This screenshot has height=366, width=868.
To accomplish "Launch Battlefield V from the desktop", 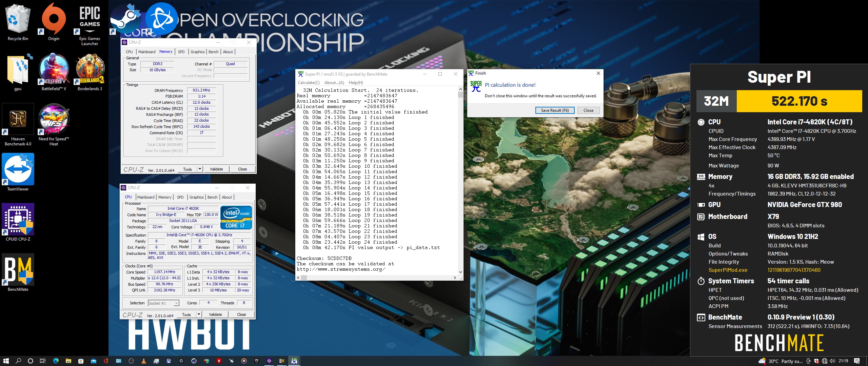I will tap(54, 72).
